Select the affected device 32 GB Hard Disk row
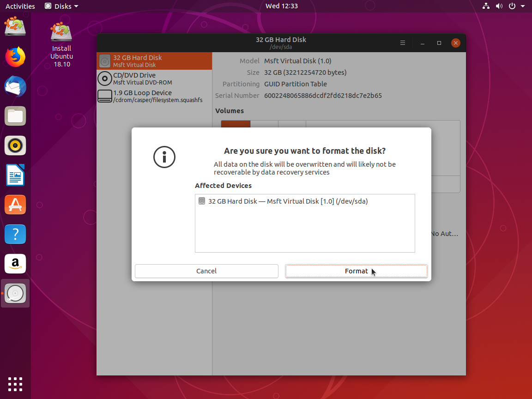Viewport: 532px width, 399px height. (305, 201)
